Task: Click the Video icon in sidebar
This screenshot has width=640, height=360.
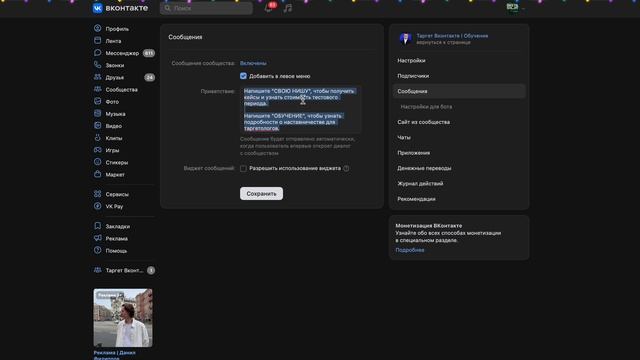Action: (98, 126)
